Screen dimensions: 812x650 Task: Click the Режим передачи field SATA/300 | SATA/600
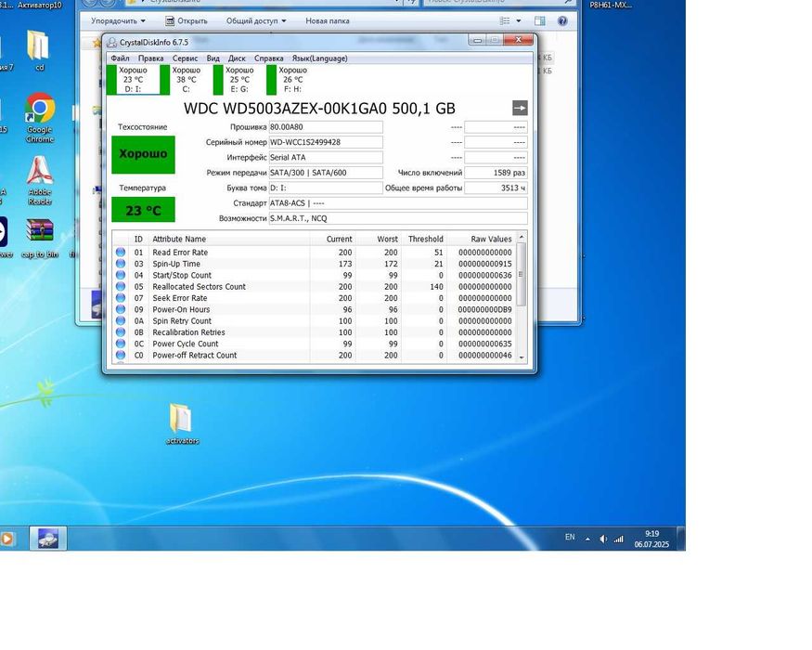326,173
